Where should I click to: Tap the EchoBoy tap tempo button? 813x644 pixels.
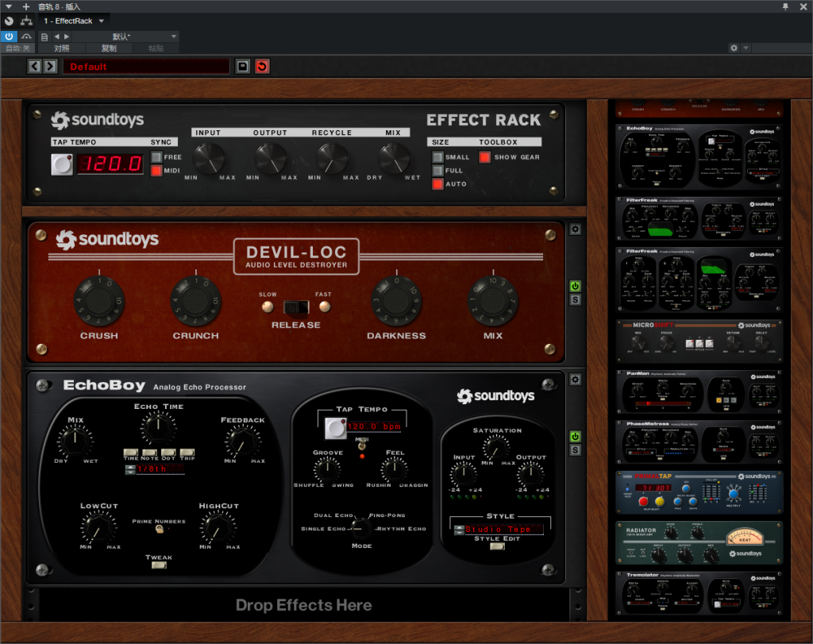click(336, 428)
